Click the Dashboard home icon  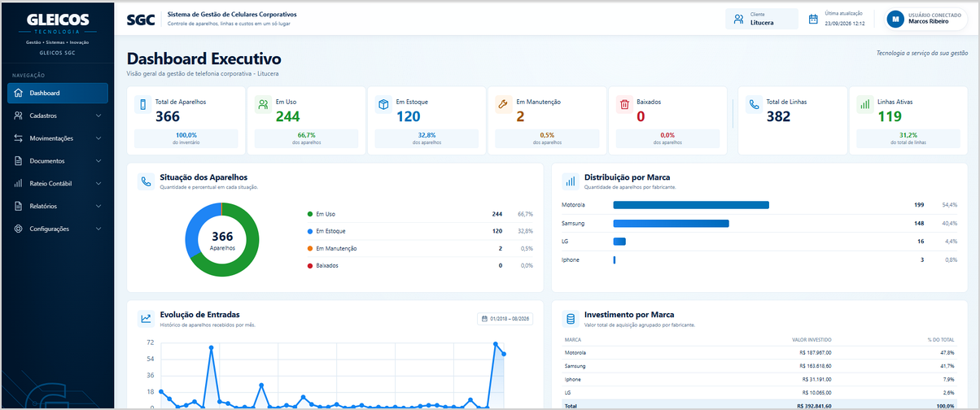(19, 93)
